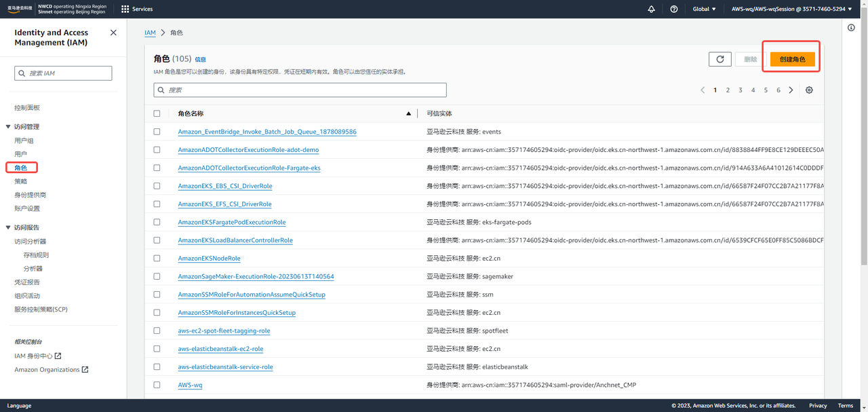Open the 信息 link beside 角色 heading

[x=201, y=60]
